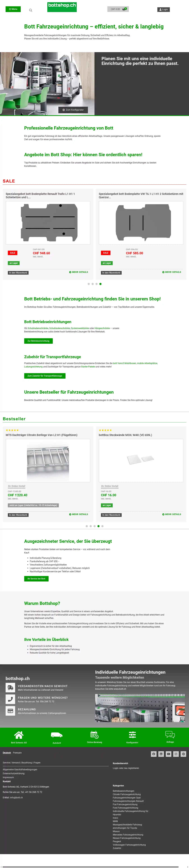Open the YouTube social icon in footer
The height and width of the screenshot is (868, 189).
168,754
